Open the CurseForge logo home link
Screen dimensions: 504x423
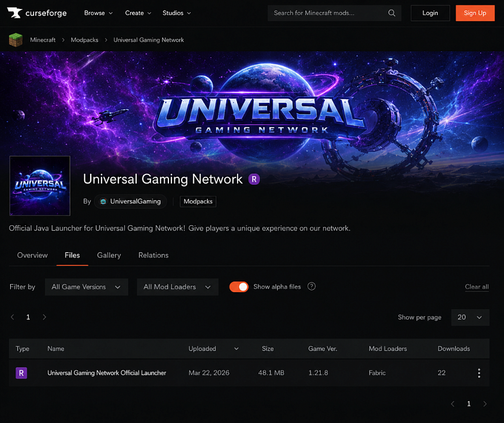tap(37, 13)
